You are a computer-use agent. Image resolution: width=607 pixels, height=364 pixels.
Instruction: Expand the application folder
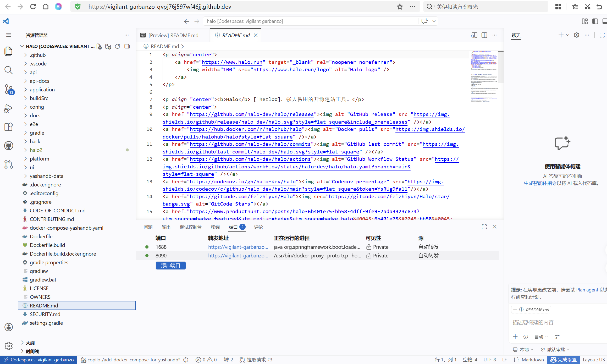pos(42,90)
